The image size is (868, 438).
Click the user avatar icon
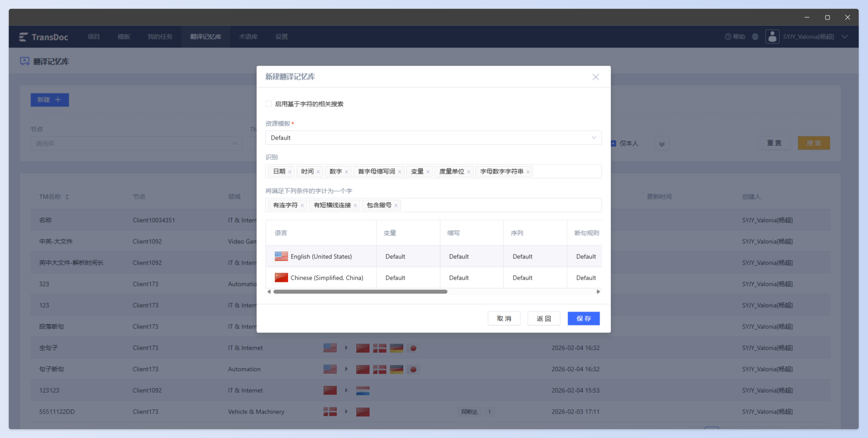772,37
